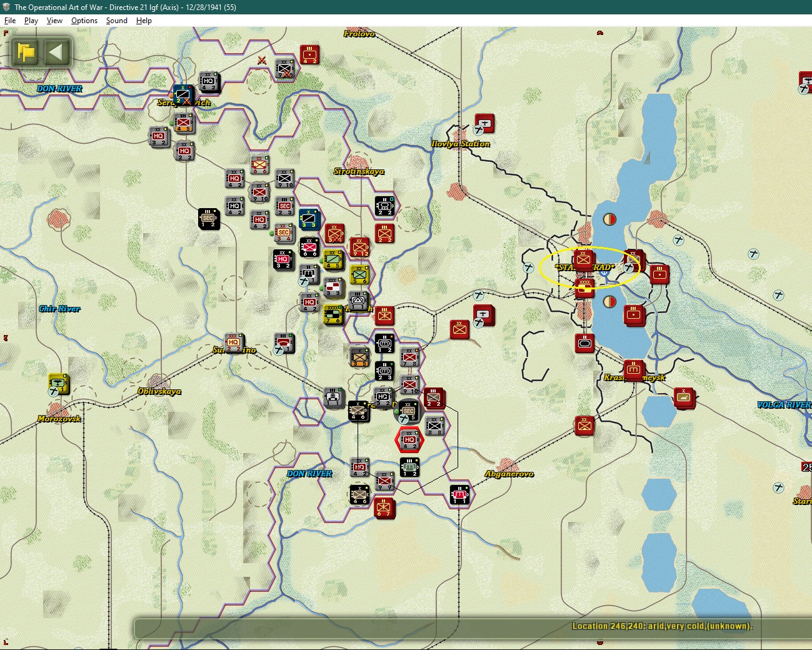Image resolution: width=812 pixels, height=650 pixels.
Task: Select red X-size unit east of Krasnoarmeysk
Action: 684,397
